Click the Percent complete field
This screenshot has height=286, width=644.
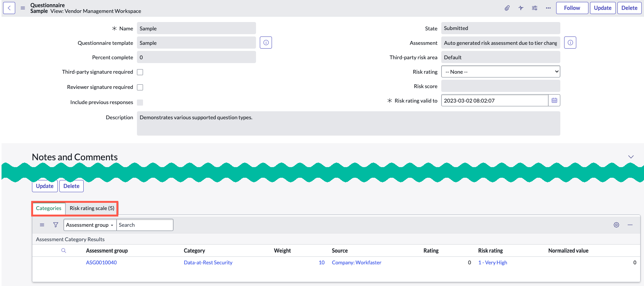pos(196,57)
